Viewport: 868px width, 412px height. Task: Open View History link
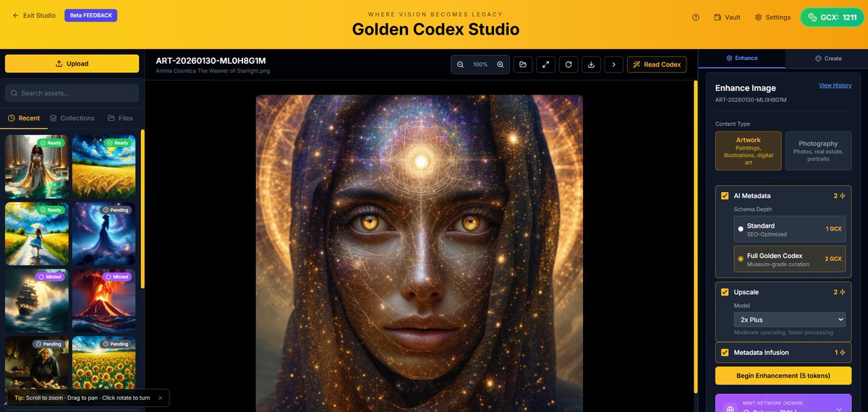835,85
